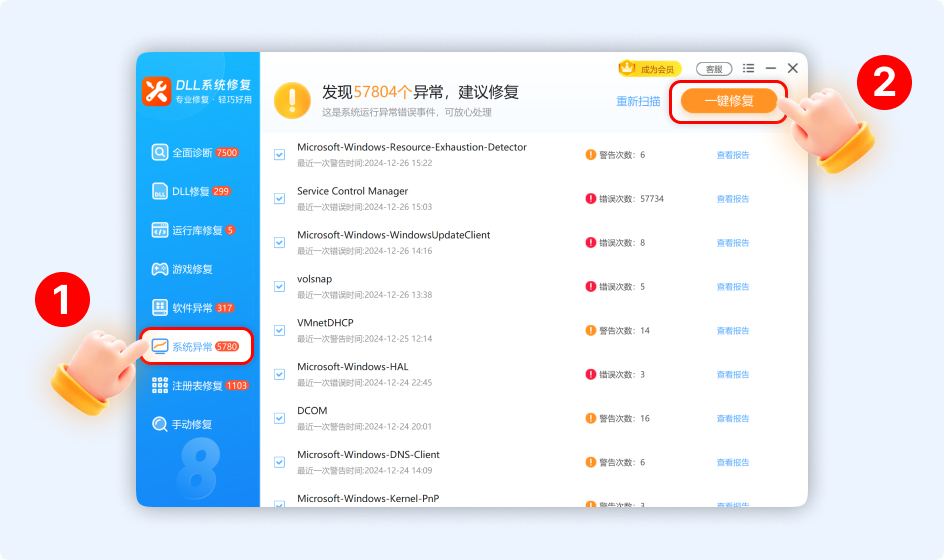Switch to 游戏修复 tab label

click(x=192, y=269)
